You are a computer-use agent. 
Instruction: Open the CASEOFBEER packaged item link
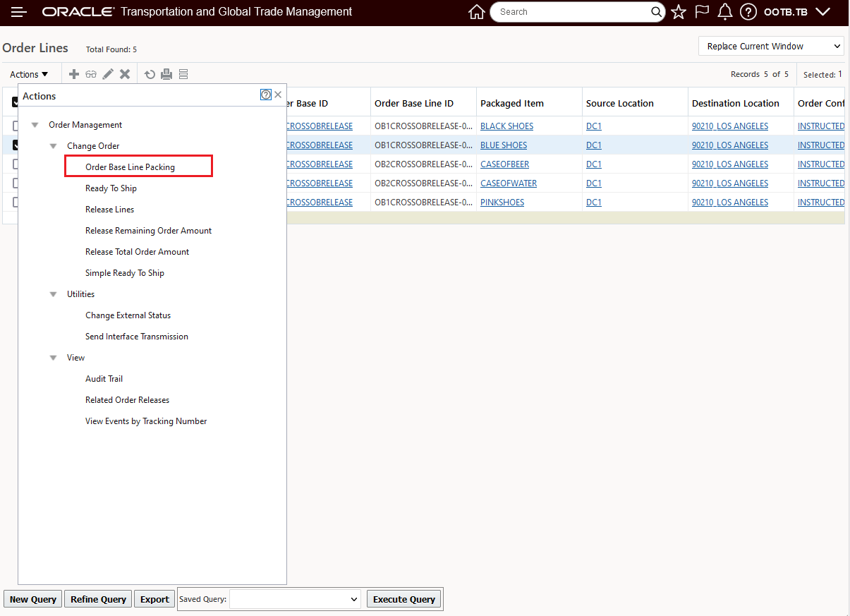tap(504, 164)
